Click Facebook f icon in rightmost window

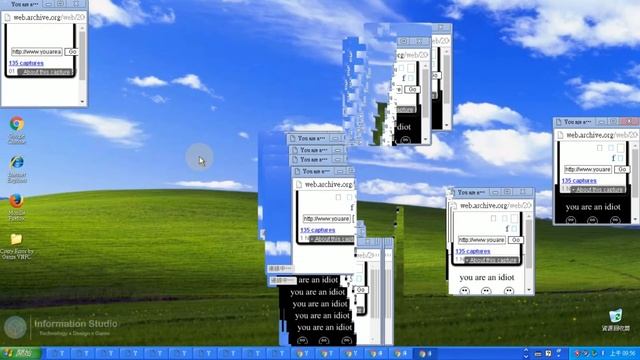coord(613,158)
